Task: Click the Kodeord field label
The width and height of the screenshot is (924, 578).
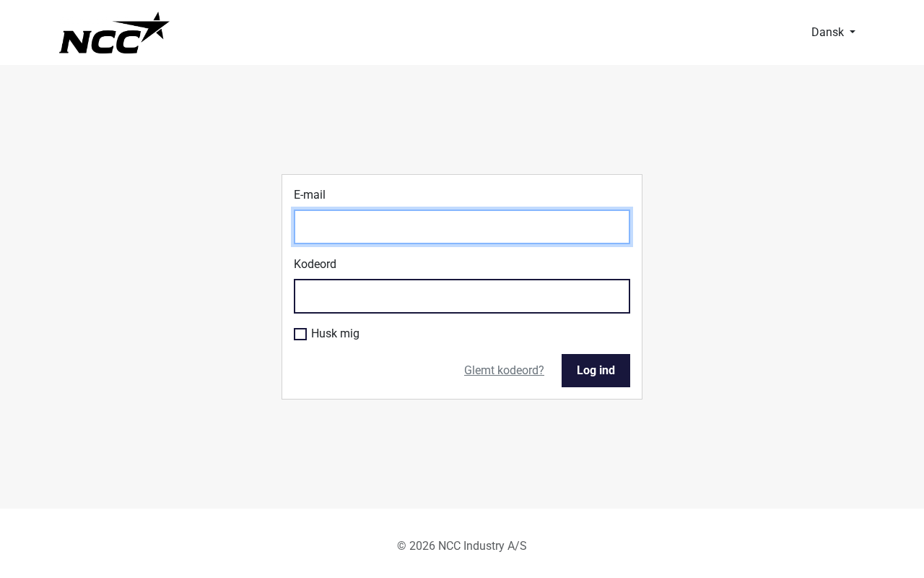Action: [x=315, y=264]
